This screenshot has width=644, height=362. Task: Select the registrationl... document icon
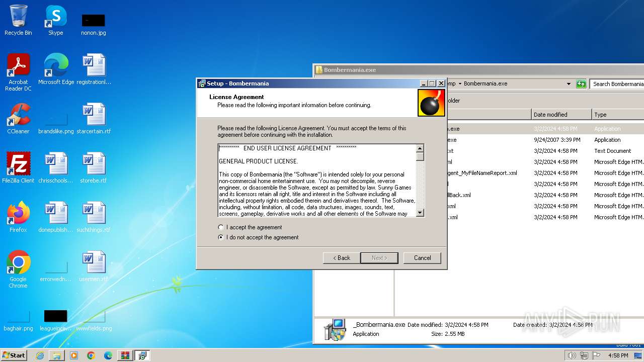tap(94, 69)
